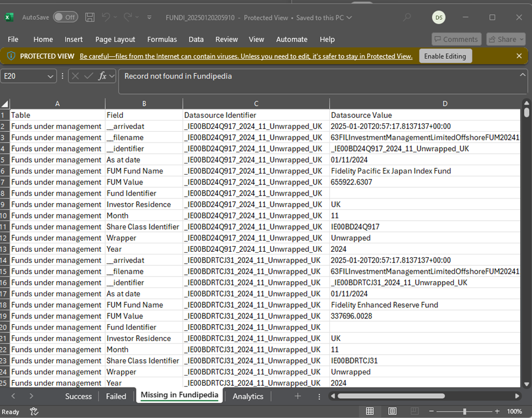Click the zoom slider in status bar
The image size is (532, 418).
pyautogui.click(x=464, y=411)
